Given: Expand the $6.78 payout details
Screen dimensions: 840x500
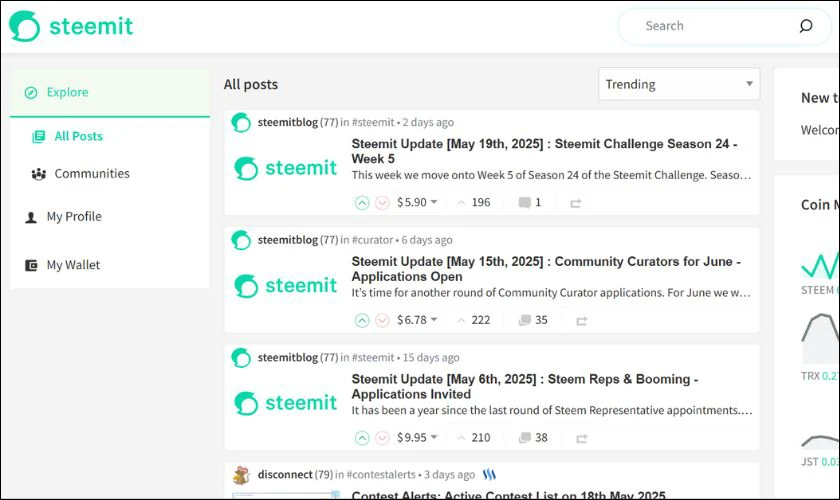Looking at the screenshot, I should click(x=417, y=319).
